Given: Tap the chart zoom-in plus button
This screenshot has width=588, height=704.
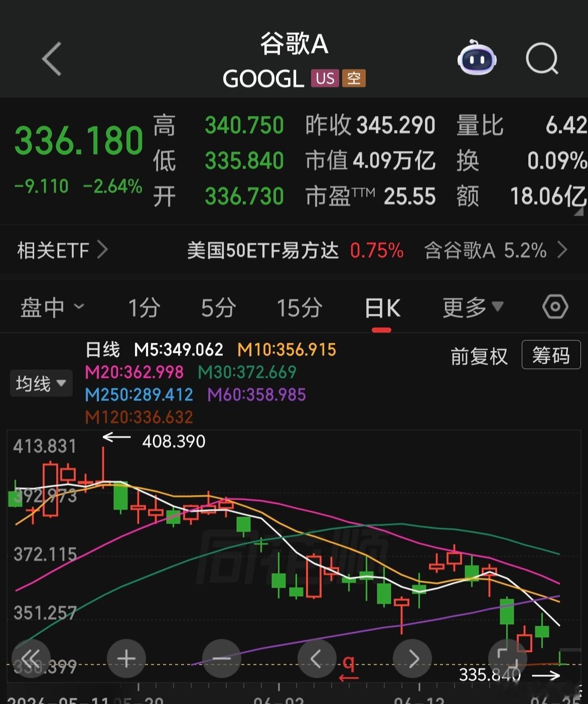Looking at the screenshot, I should pyautogui.click(x=126, y=658).
